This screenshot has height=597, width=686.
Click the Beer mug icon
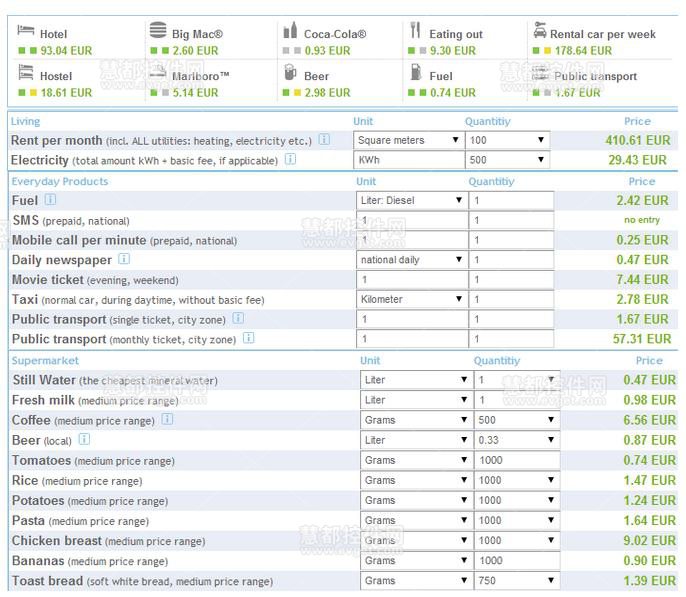point(290,73)
